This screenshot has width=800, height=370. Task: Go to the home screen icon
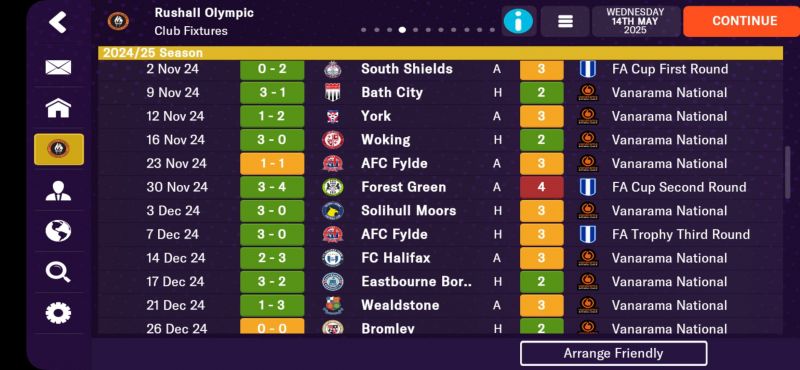tap(58, 108)
